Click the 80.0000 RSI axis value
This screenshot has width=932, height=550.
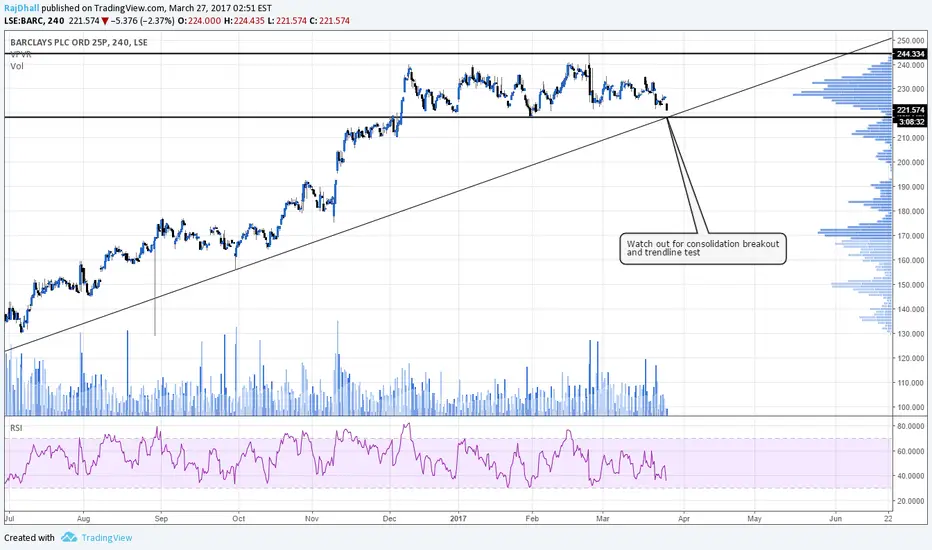(911, 426)
